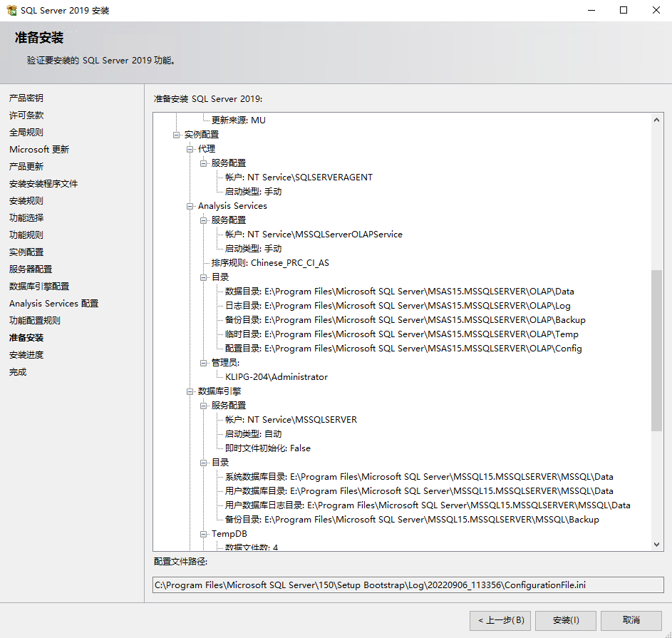Image resolution: width=672 pixels, height=638 pixels.
Task: Collapse 服务配置 node under 代理
Action: click(204, 163)
